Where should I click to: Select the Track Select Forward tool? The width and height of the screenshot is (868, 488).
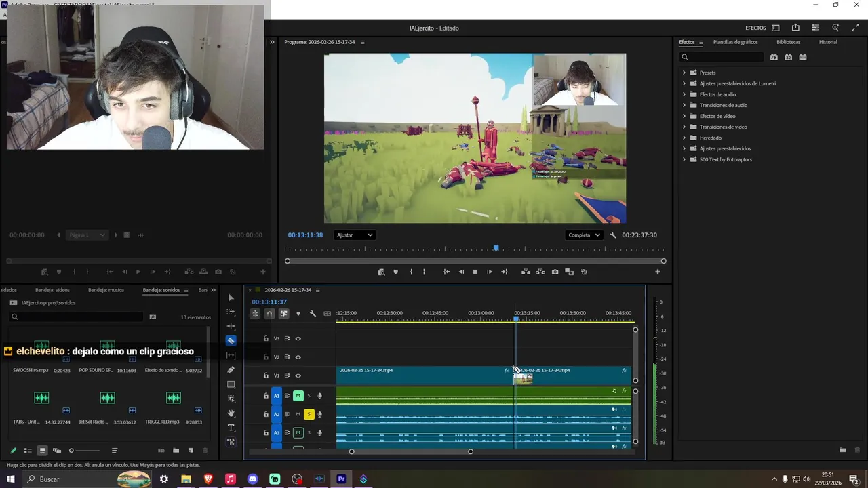pyautogui.click(x=231, y=312)
